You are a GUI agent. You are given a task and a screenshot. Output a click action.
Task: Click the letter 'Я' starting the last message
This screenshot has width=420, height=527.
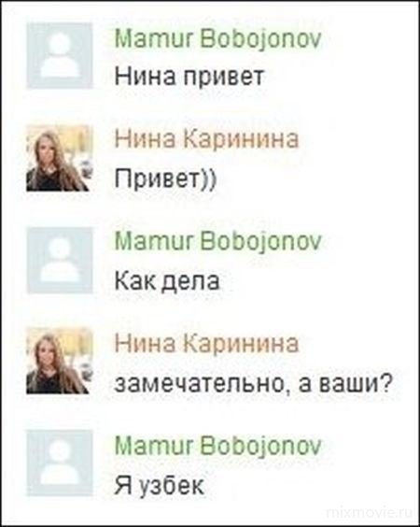point(123,485)
